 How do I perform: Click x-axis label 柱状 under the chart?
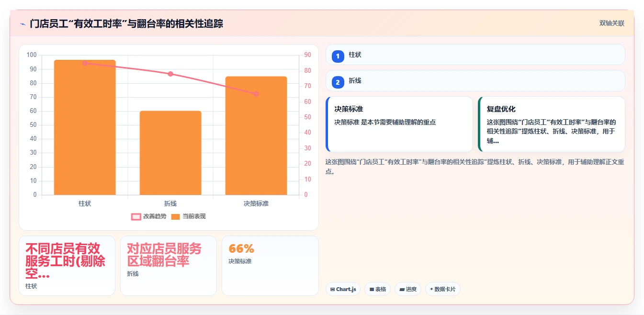[x=85, y=203]
